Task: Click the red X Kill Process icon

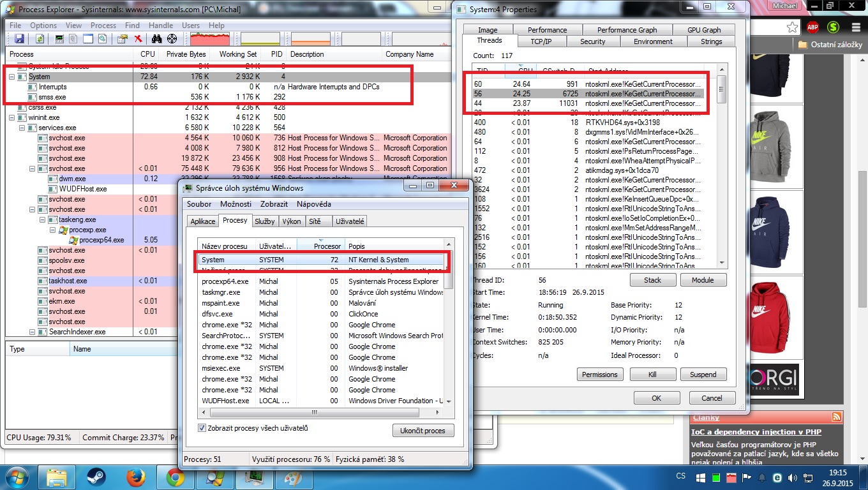Action: 138,39
